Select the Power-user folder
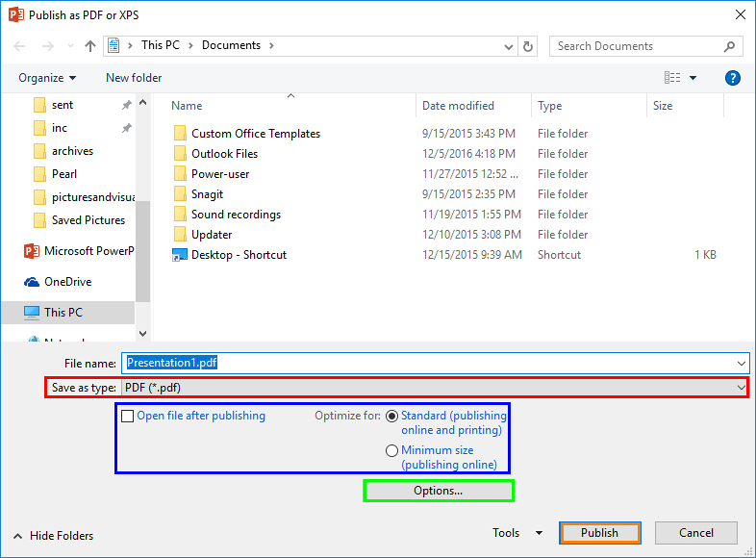The height and width of the screenshot is (558, 756). coord(220,174)
